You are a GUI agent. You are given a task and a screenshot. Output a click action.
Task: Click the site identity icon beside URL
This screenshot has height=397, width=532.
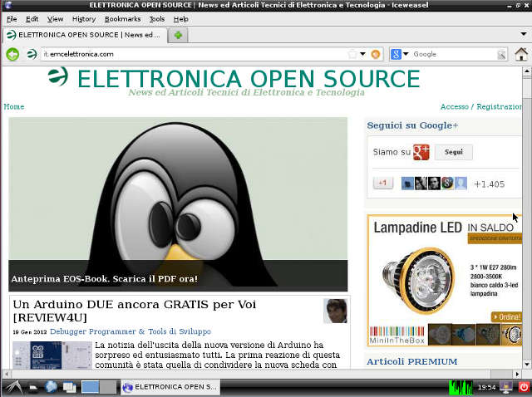[32, 54]
